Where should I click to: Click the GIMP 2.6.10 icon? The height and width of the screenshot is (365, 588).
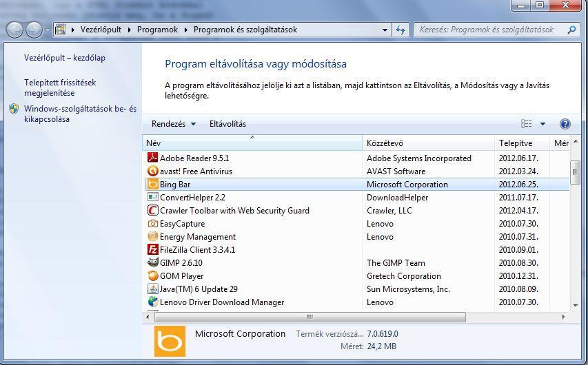coord(152,262)
